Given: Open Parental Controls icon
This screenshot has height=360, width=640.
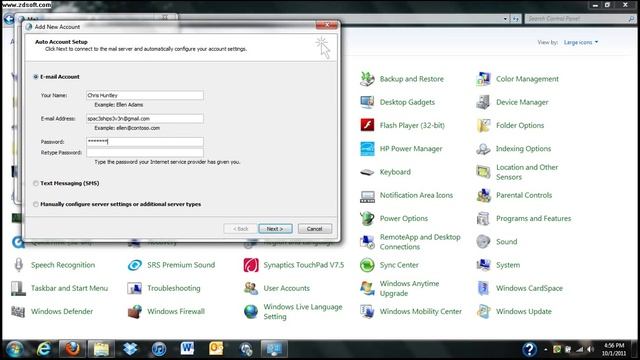Looking at the screenshot, I should coord(483,195).
